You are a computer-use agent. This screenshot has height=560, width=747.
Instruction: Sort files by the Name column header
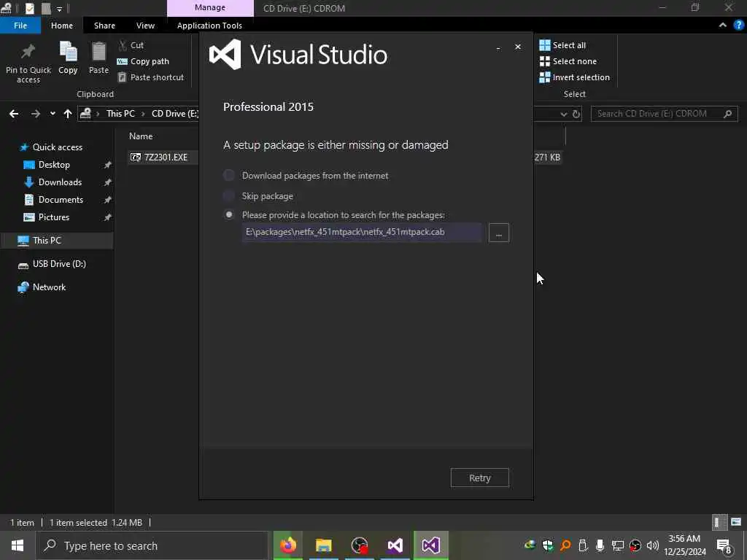[141, 136]
